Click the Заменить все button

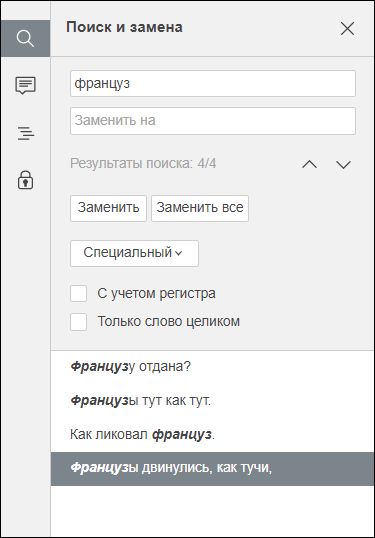[200, 208]
